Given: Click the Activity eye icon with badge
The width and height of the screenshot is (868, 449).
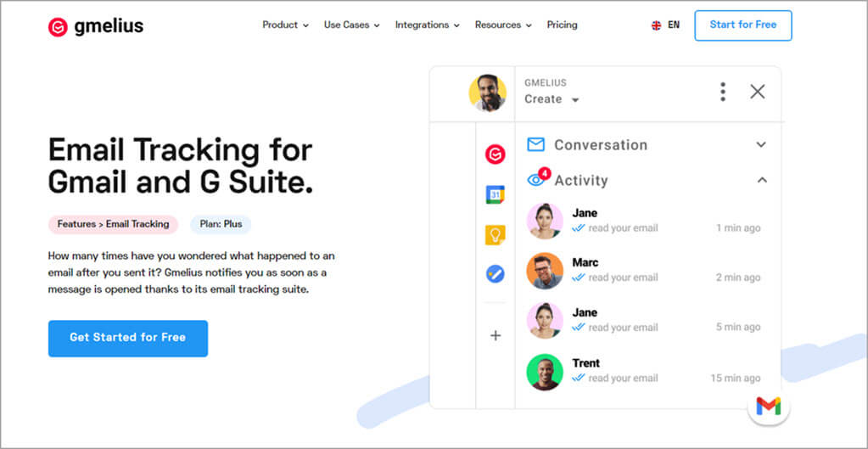Looking at the screenshot, I should [x=536, y=179].
